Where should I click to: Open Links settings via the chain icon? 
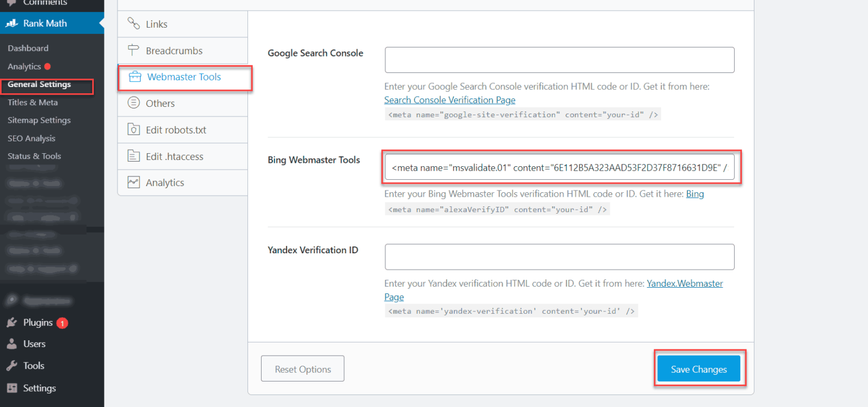pyautogui.click(x=132, y=24)
